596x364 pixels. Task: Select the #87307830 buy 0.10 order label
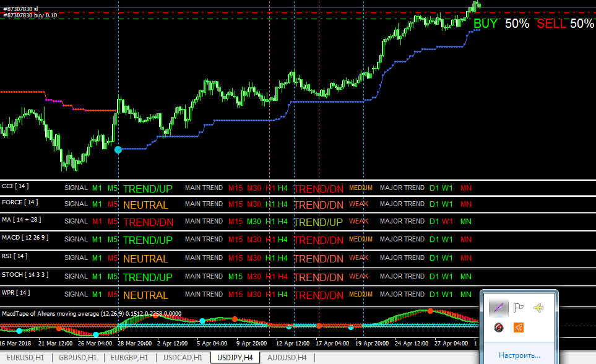(x=30, y=15)
